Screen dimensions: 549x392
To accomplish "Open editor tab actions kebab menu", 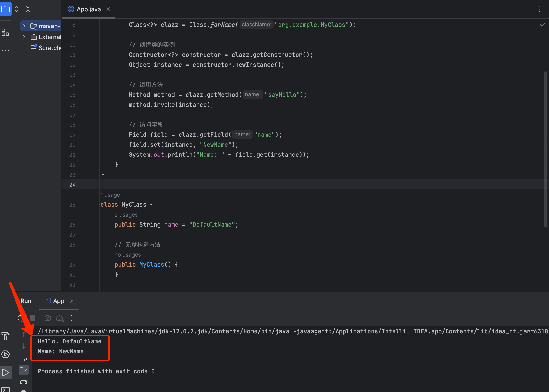I will (x=540, y=9).
